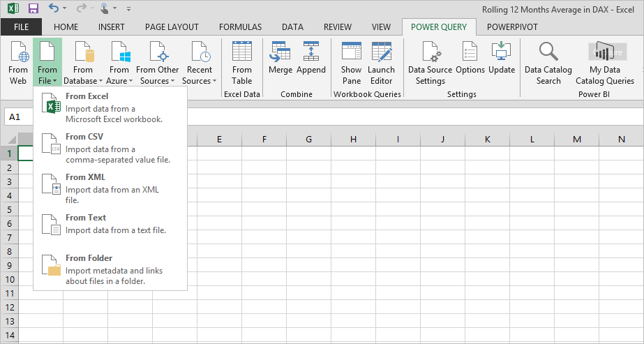The width and height of the screenshot is (644, 344).
Task: Click the Save icon in quick access toolbar
Action: (33, 9)
